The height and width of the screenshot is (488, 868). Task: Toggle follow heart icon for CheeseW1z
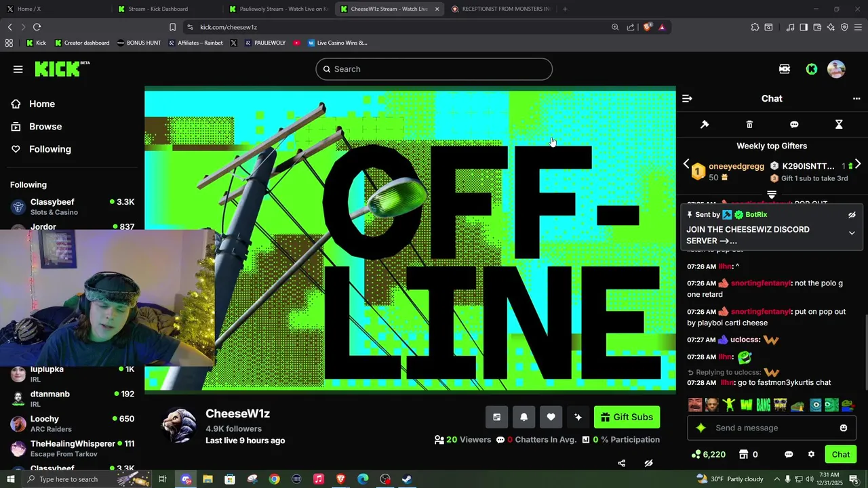551,418
